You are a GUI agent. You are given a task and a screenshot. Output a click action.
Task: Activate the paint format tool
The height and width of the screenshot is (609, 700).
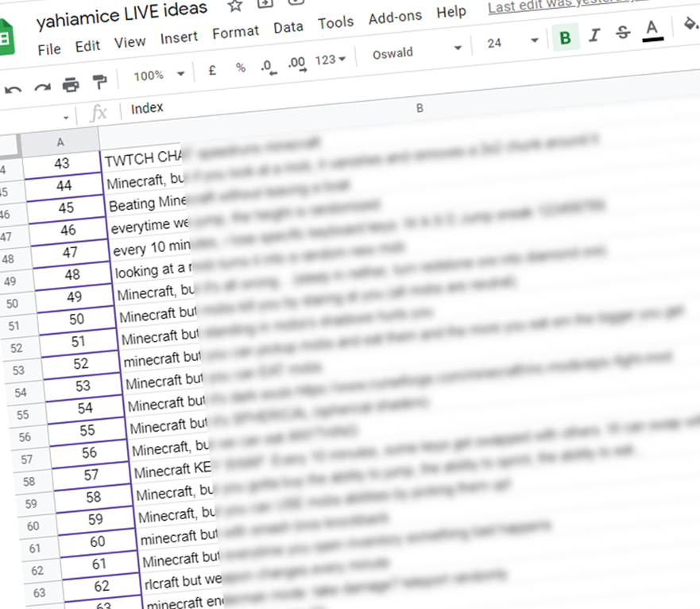tap(99, 81)
